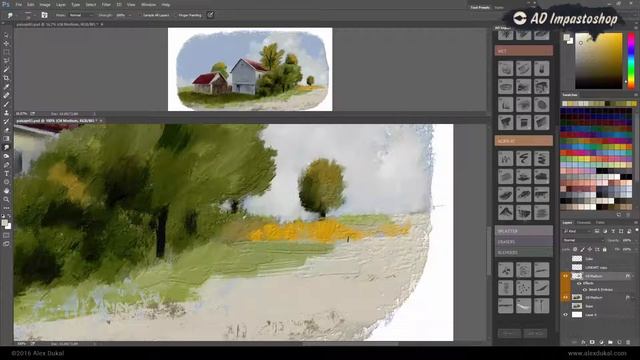Click the pressure-for-strength icon in options bar

[x=211, y=15]
